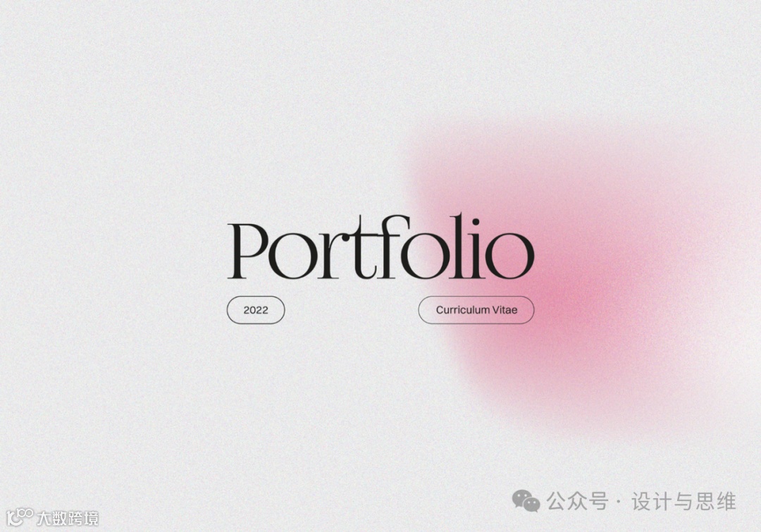Click the large Portfolio title text
This screenshot has width=761, height=532.
[381, 247]
